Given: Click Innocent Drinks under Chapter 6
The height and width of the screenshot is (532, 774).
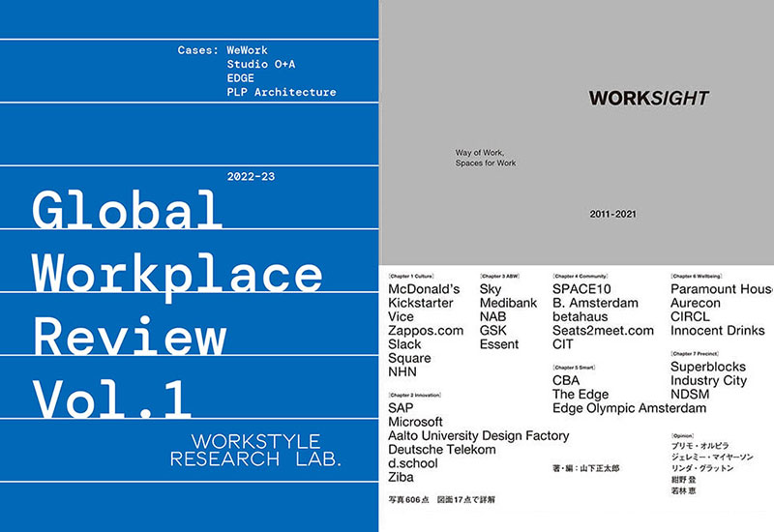Looking at the screenshot, I should pyautogui.click(x=717, y=331).
